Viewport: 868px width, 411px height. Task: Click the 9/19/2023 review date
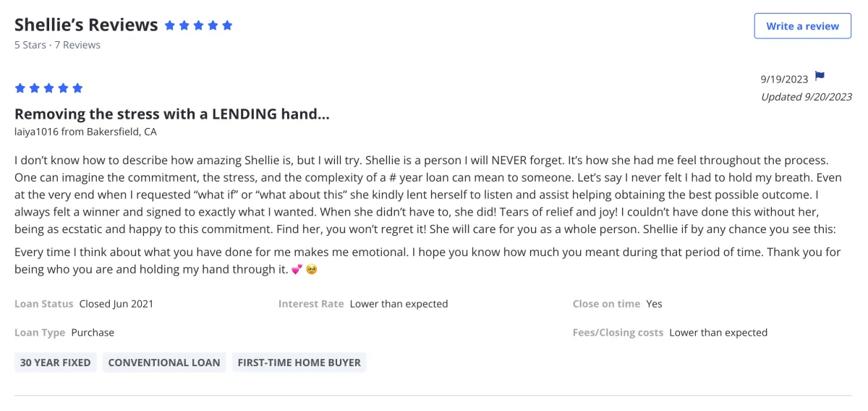point(784,79)
